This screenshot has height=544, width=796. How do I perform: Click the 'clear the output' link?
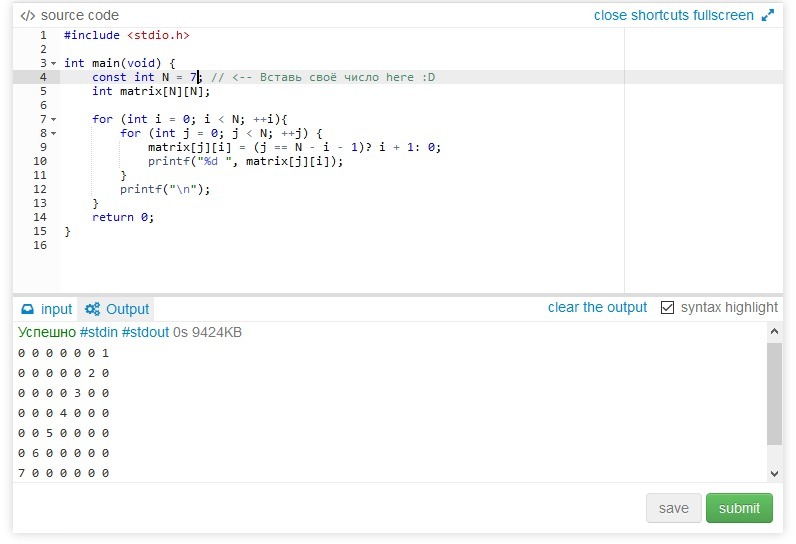pyautogui.click(x=597, y=307)
